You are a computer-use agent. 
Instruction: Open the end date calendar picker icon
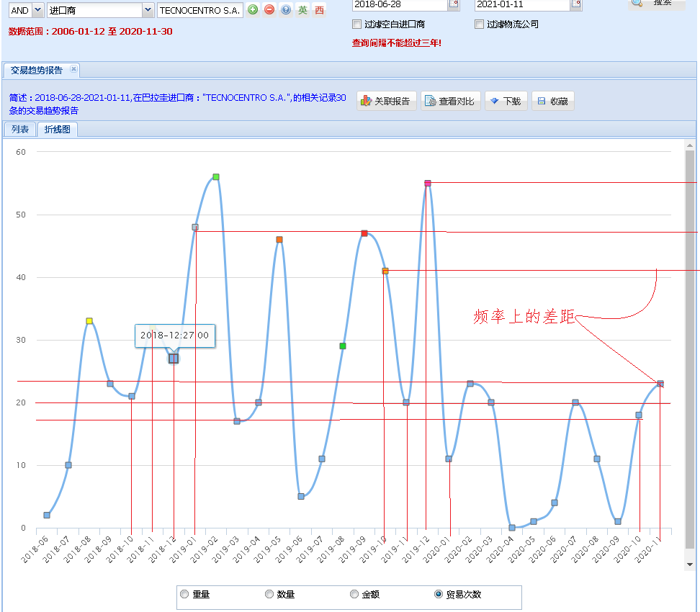pyautogui.click(x=576, y=4)
